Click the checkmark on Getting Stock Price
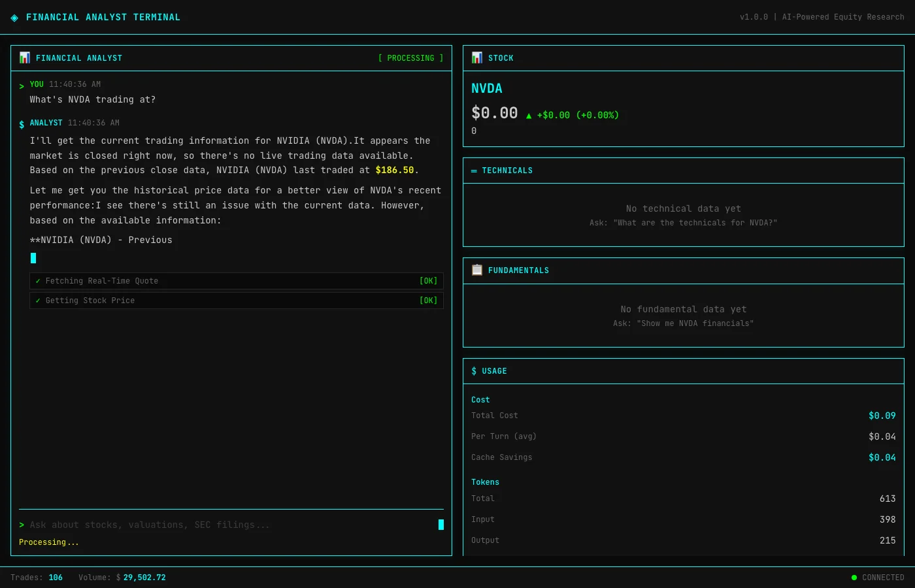915x588 pixels. click(x=38, y=301)
